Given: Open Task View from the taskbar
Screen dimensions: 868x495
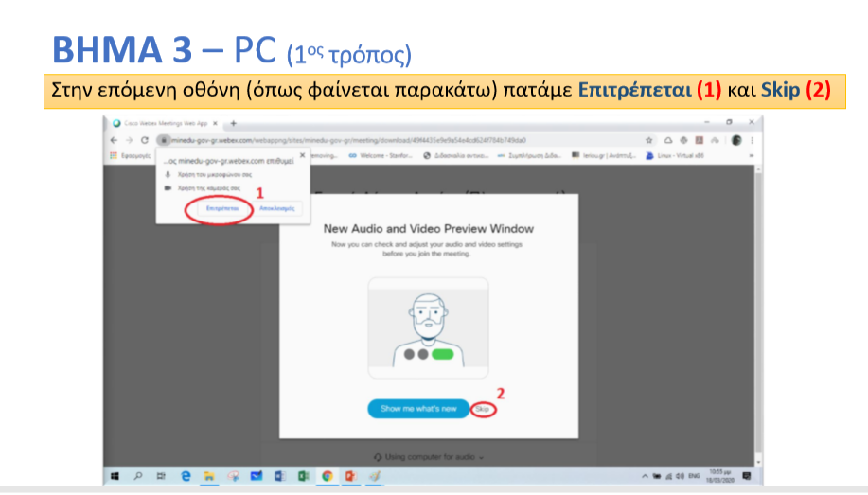Looking at the screenshot, I should point(161,476).
